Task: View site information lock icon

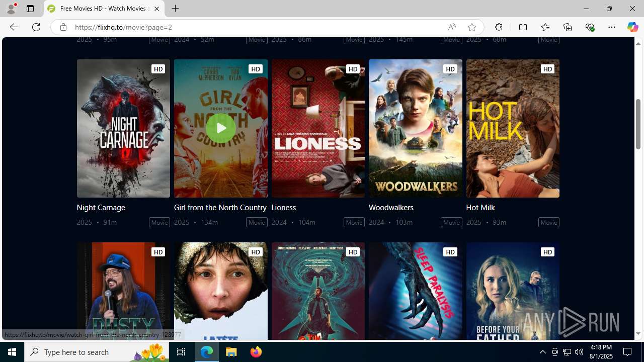Action: coord(63,27)
